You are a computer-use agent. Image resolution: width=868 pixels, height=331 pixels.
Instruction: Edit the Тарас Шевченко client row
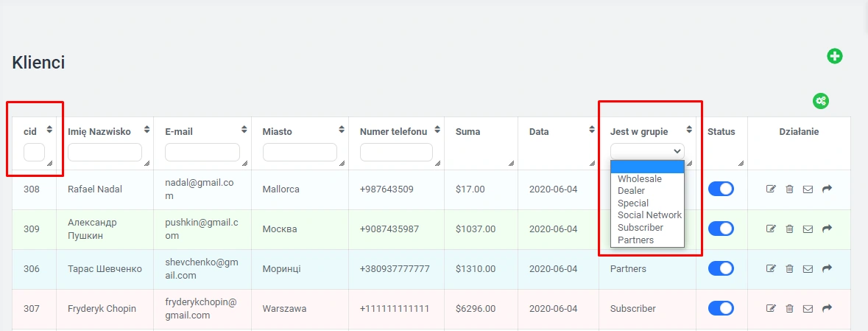click(x=771, y=269)
